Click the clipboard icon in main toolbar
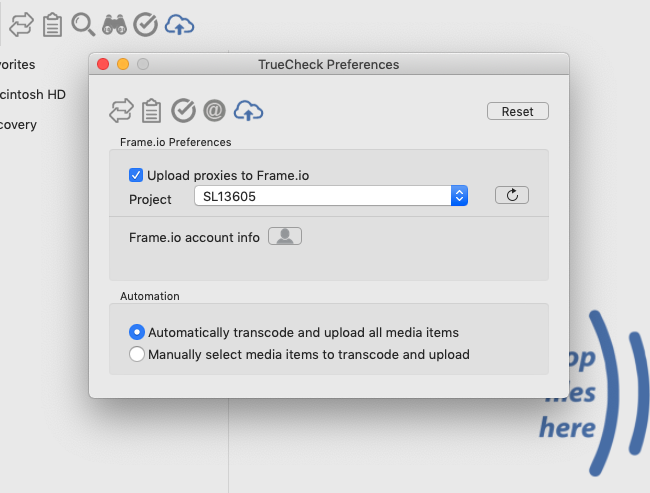This screenshot has height=493, width=650. click(x=53, y=25)
